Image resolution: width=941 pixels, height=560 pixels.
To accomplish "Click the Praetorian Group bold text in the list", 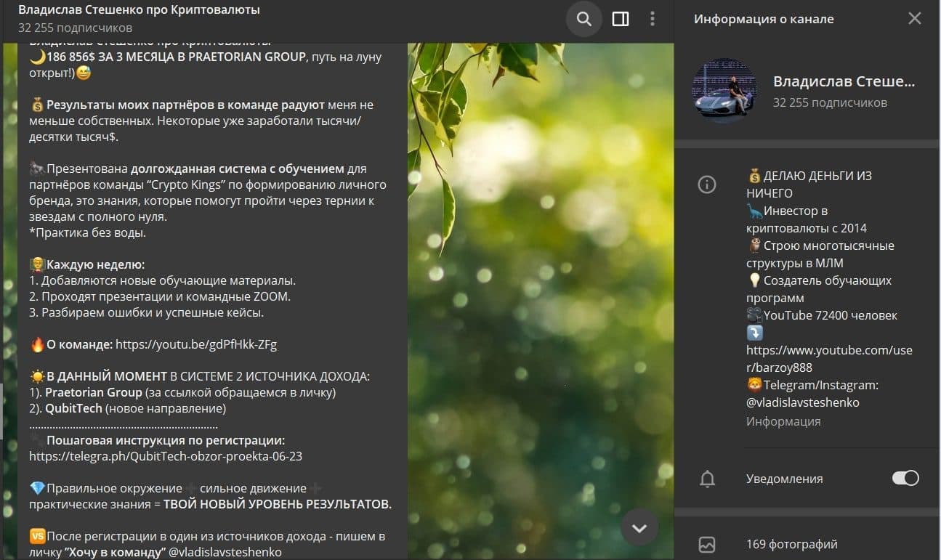I will point(94,392).
